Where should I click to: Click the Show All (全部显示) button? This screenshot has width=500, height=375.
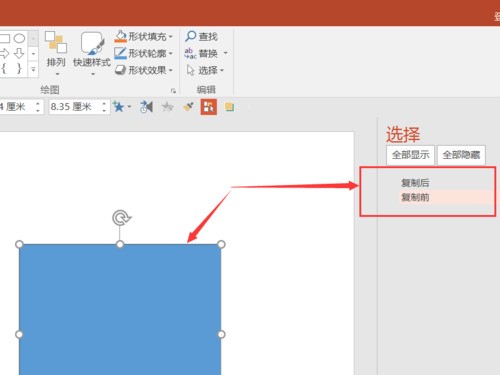click(410, 155)
